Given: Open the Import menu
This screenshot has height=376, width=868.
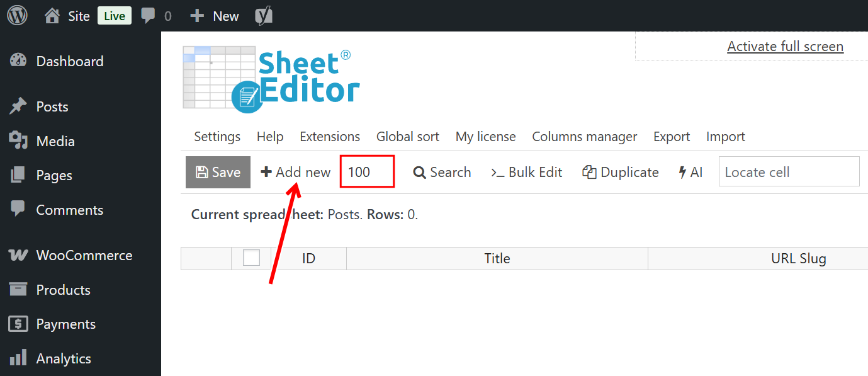Looking at the screenshot, I should click(x=726, y=137).
